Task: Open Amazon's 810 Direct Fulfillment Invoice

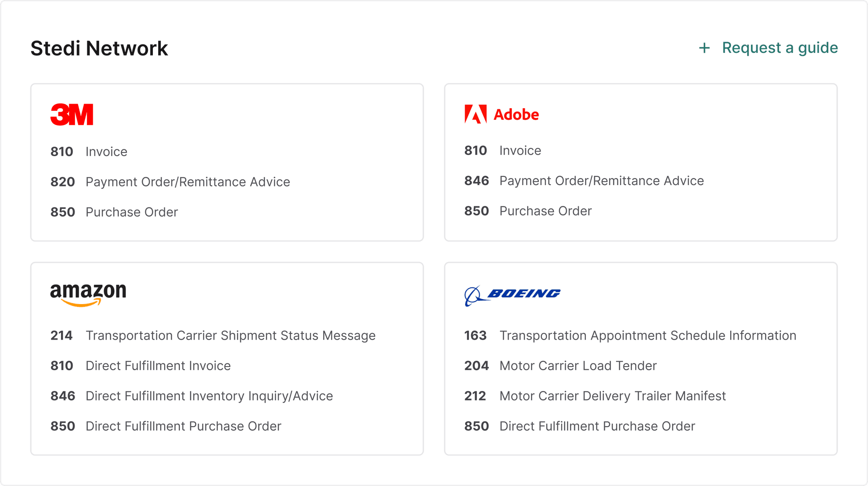Action: (x=141, y=366)
